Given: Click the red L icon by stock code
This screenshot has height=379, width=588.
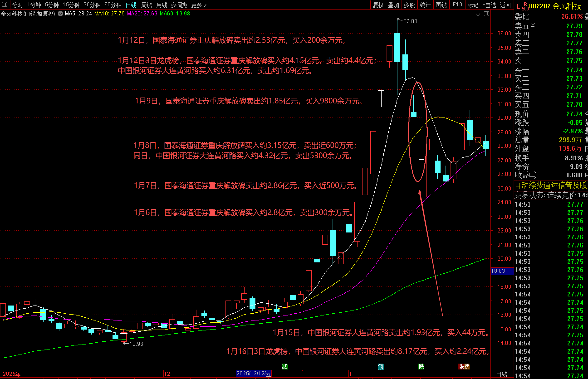Looking at the screenshot, I should point(518,6).
